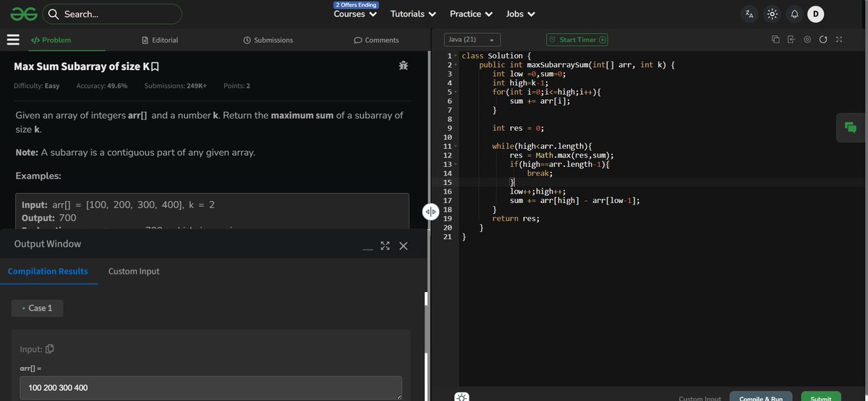Expand the editor to fullscreen
Screen dimensions: 868x401
(839, 40)
